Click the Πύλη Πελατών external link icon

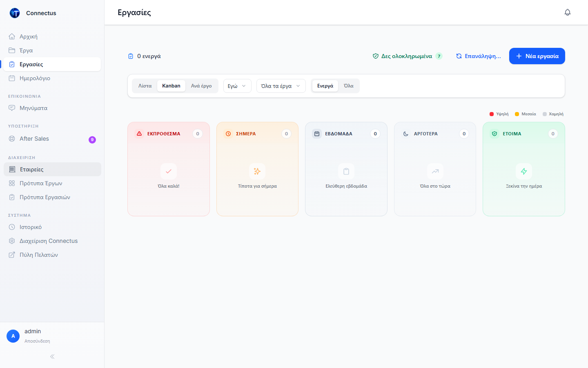pos(12,255)
